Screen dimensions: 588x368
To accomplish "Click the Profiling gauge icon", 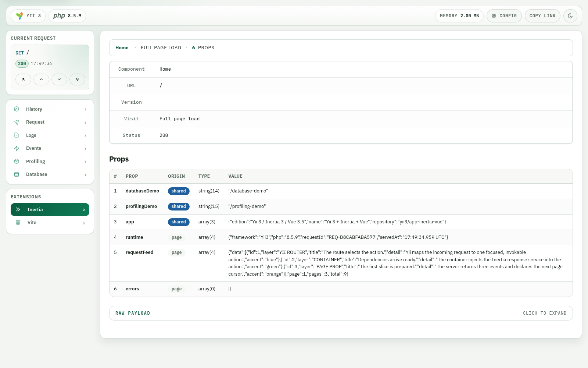I will pyautogui.click(x=17, y=162).
